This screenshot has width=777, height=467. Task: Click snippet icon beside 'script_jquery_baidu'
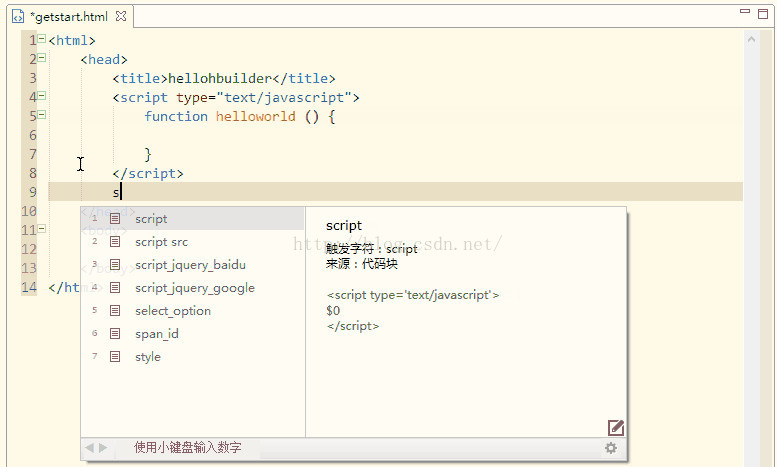(x=115, y=265)
